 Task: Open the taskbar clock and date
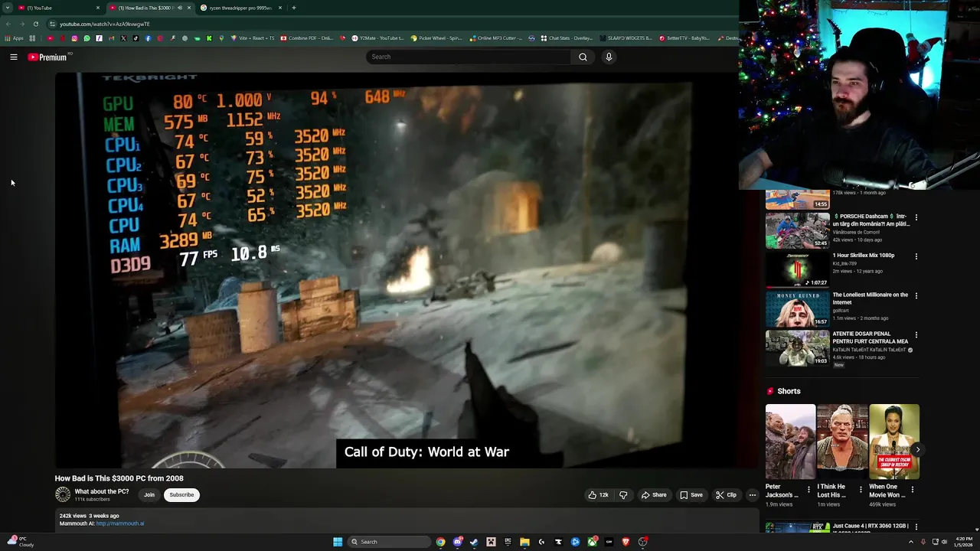coord(964,542)
